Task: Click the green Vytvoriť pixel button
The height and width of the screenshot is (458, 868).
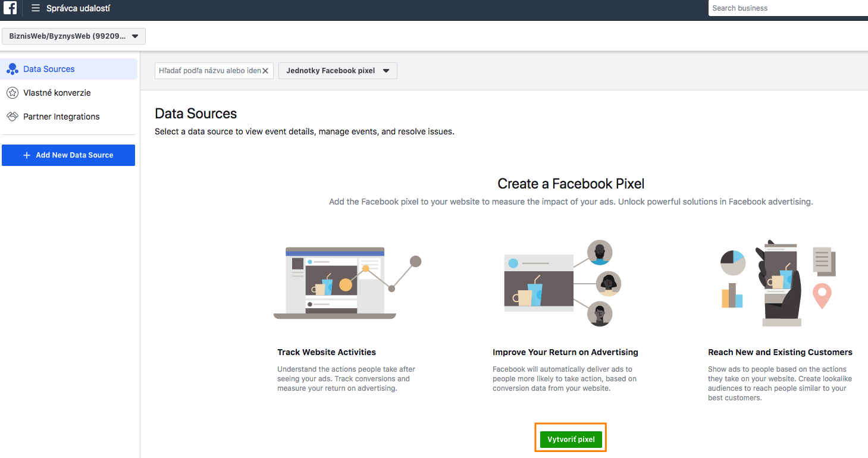Action: coord(571,440)
